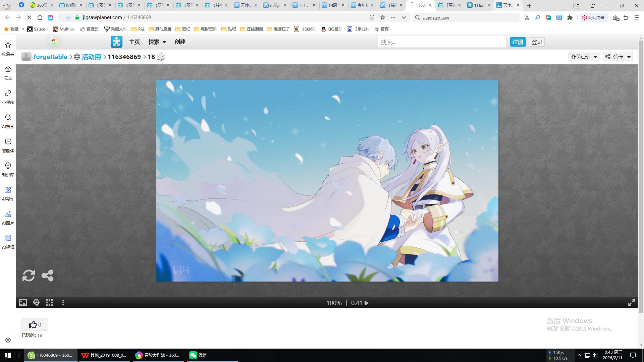Open WeChat from the Windows taskbar
Image resolution: width=644 pixels, height=362 pixels.
coord(198,355)
